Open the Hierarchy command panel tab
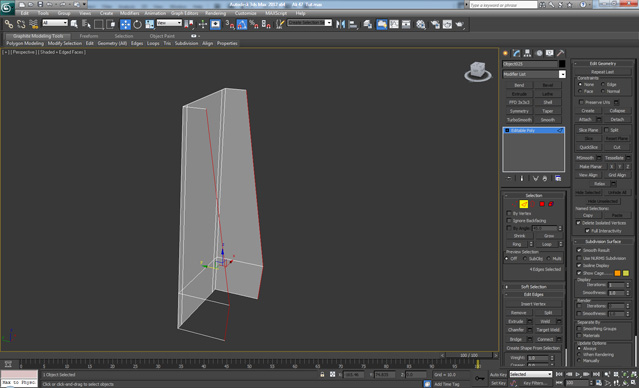This screenshot has width=639, height=388. (x=528, y=53)
